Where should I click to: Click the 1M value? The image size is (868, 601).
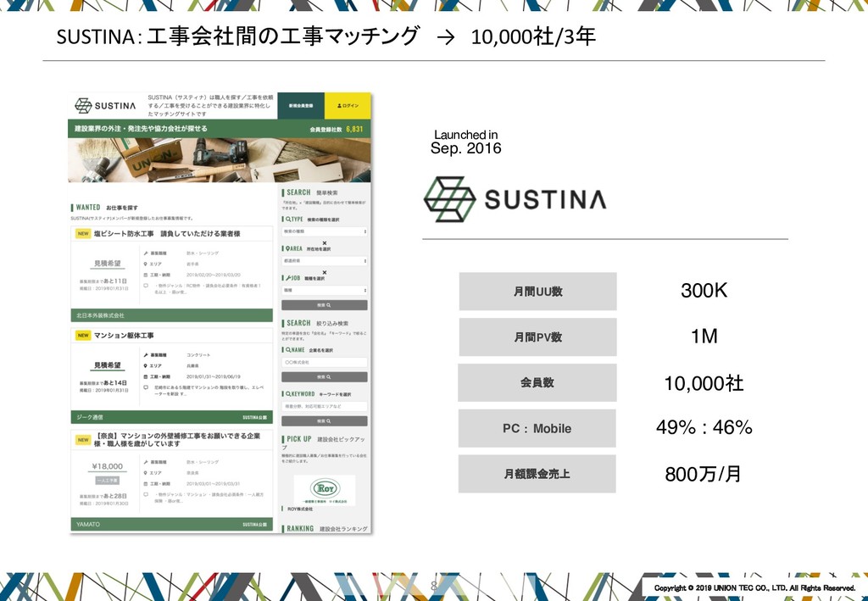tap(704, 336)
